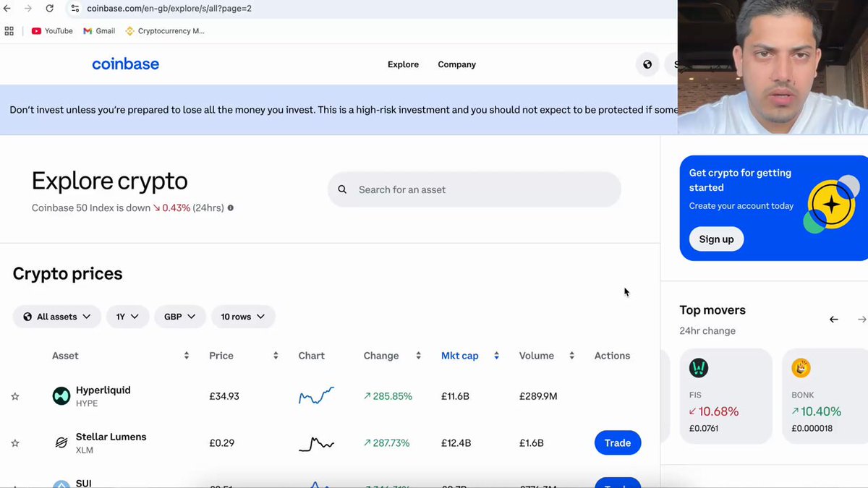
Task: Click the info icon beside 24hrs
Action: [231, 208]
